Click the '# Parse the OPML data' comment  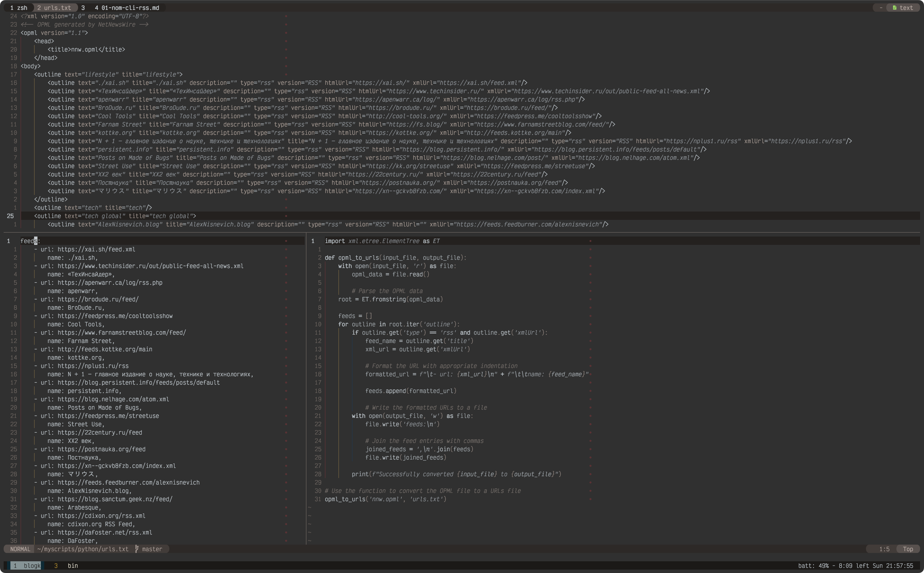[x=387, y=291]
